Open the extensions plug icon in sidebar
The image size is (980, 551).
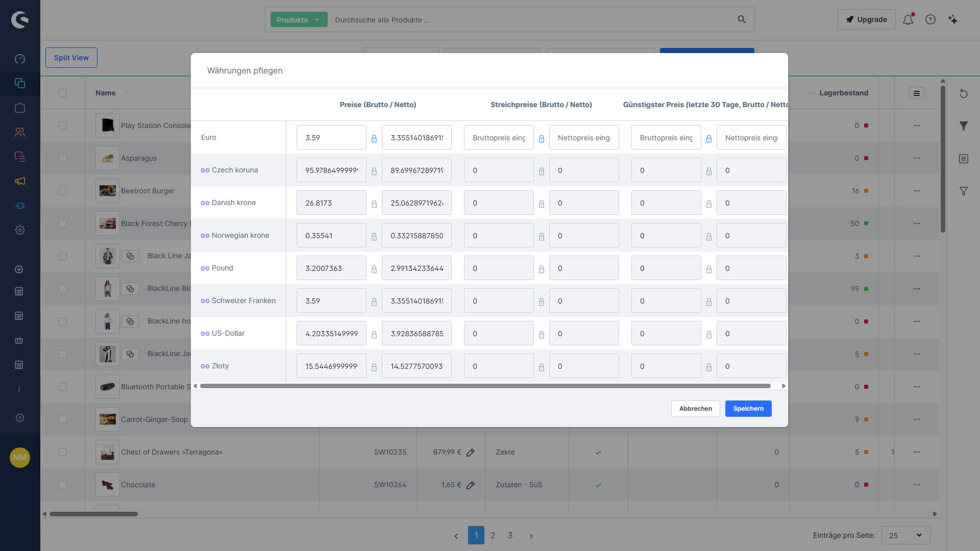pyautogui.click(x=20, y=206)
